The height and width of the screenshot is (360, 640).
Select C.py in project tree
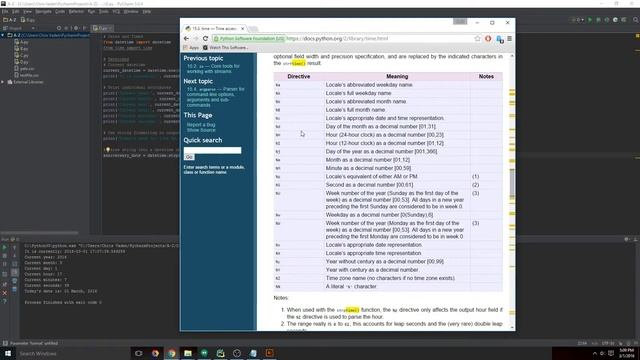point(21,55)
